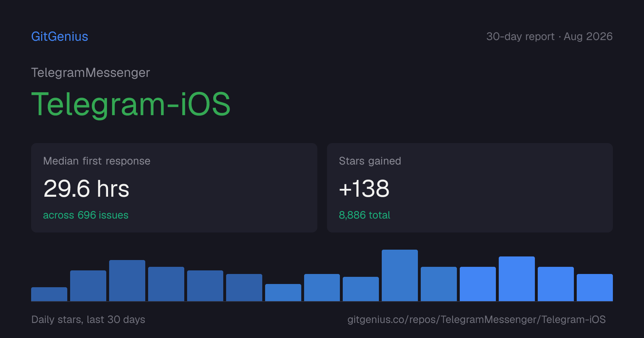Click the tallest bar in the daily stars chart
This screenshot has height=338, width=644.
pos(400,275)
